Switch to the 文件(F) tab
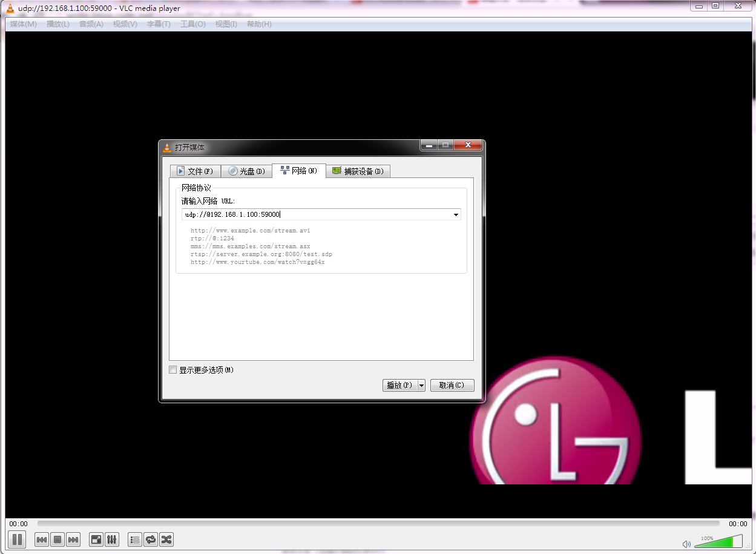Screen dimensions: 756x554 [195, 171]
